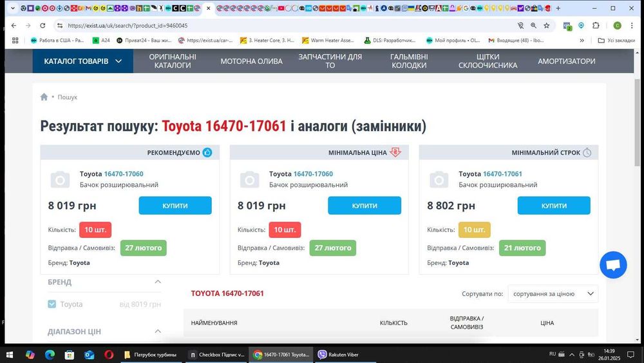Screen dimensions: 644x363
Task: Open the 'Приват24' bookmark
Action: click(x=144, y=40)
